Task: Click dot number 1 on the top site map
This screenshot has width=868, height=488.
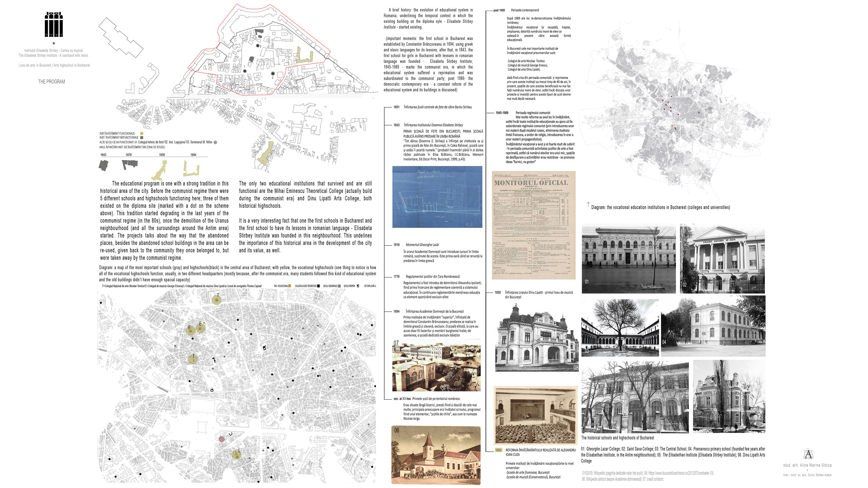Action: coord(245,71)
